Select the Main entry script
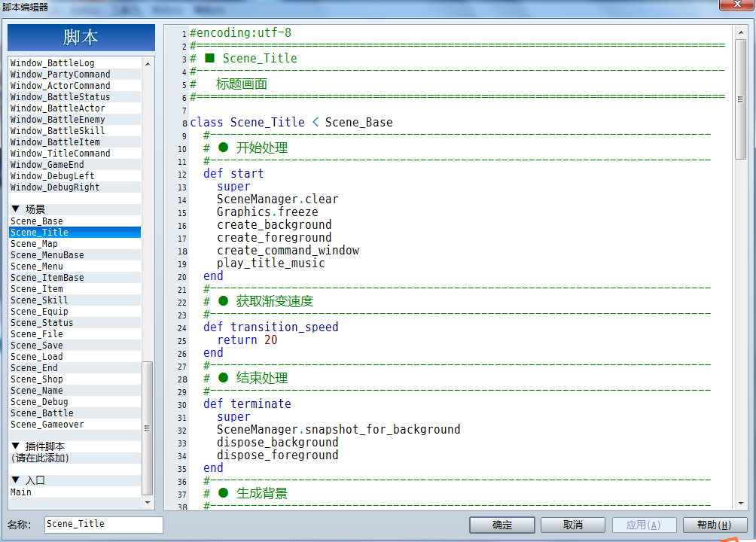The width and height of the screenshot is (756, 542). point(75,492)
